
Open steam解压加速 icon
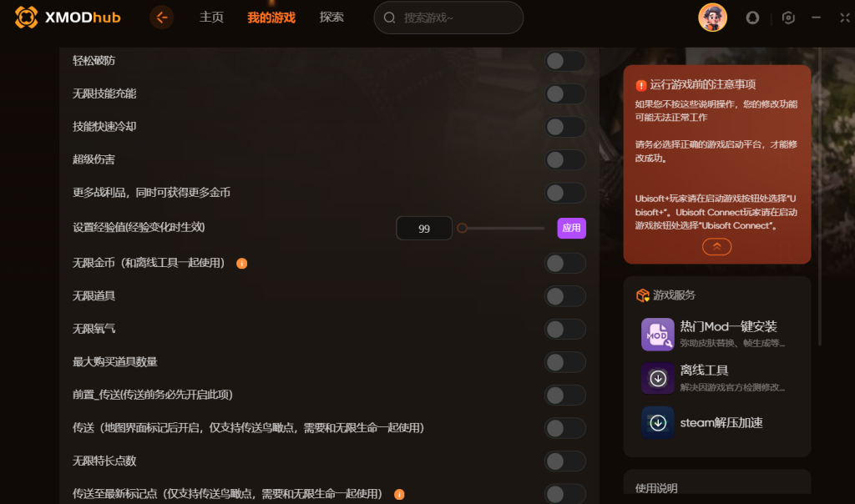[658, 423]
